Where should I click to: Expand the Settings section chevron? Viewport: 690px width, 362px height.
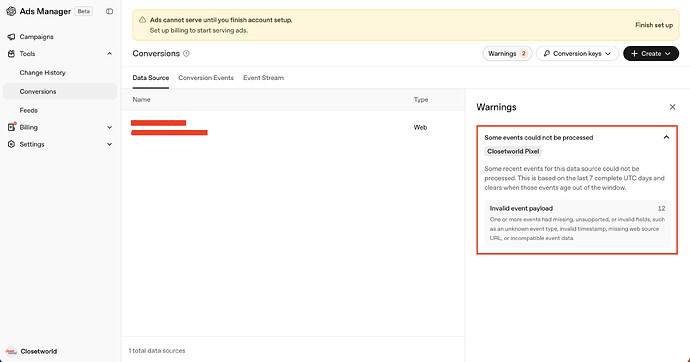click(x=110, y=144)
